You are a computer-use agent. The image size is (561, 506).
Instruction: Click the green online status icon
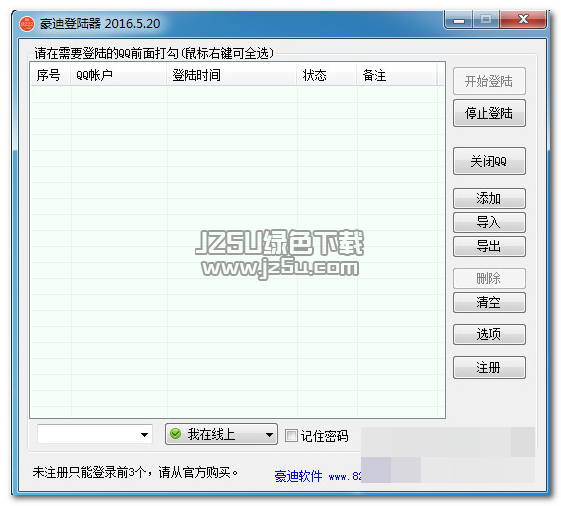[x=175, y=434]
